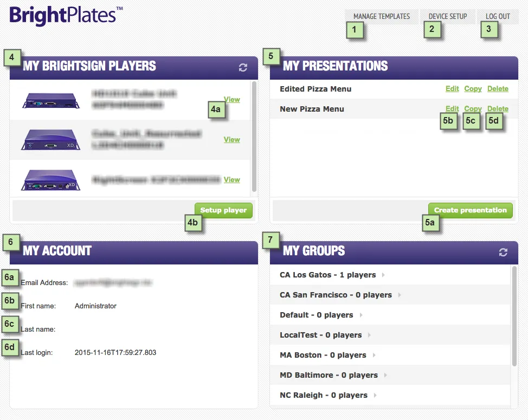Image resolution: width=528 pixels, height=420 pixels.
Task: Expand the CA Los Gatos group arrow
Action: [x=383, y=275]
